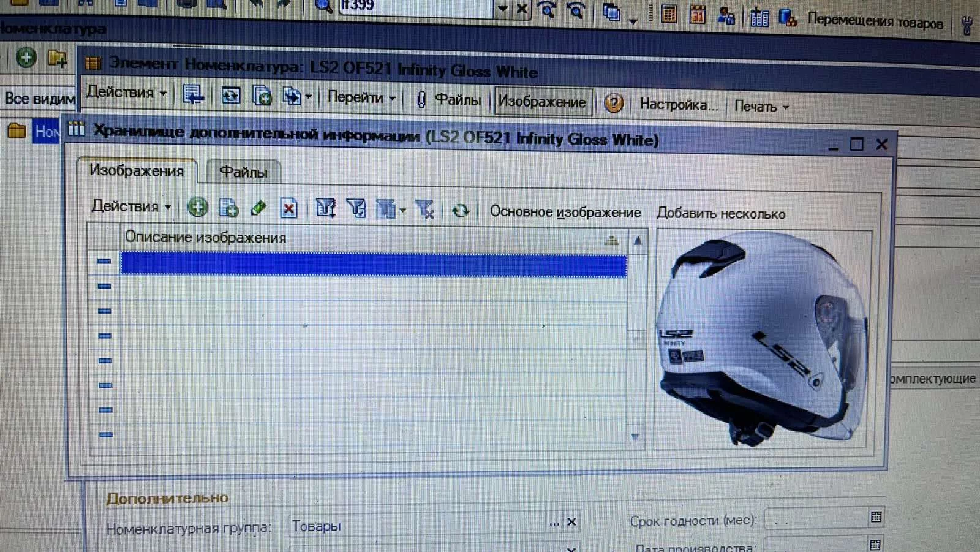Viewport: 980px width, 552px height.
Task: Click Основное изображение button
Action: 565,212
